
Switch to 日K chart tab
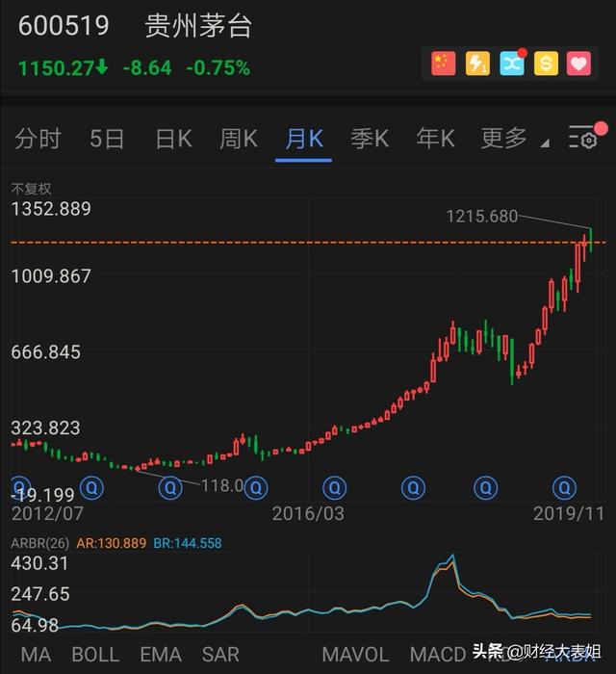[x=173, y=139]
